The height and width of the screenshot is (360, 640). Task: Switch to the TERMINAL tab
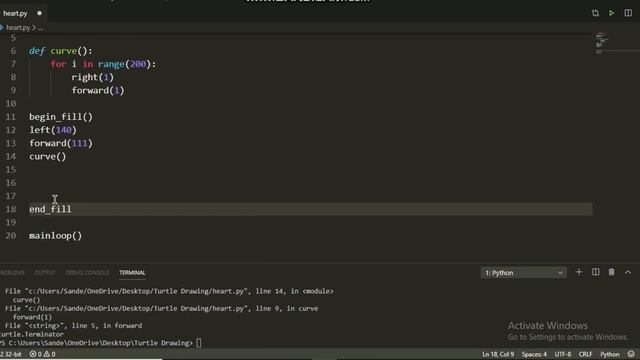pos(132,273)
